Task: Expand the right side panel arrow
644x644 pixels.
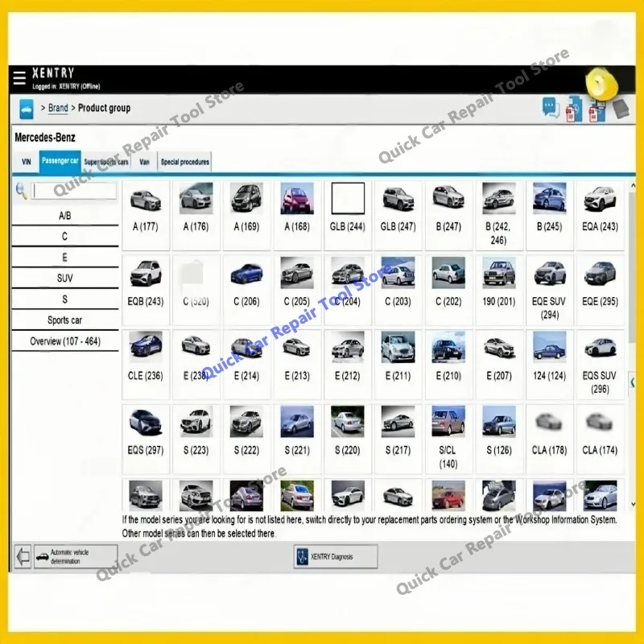Action: (x=633, y=382)
